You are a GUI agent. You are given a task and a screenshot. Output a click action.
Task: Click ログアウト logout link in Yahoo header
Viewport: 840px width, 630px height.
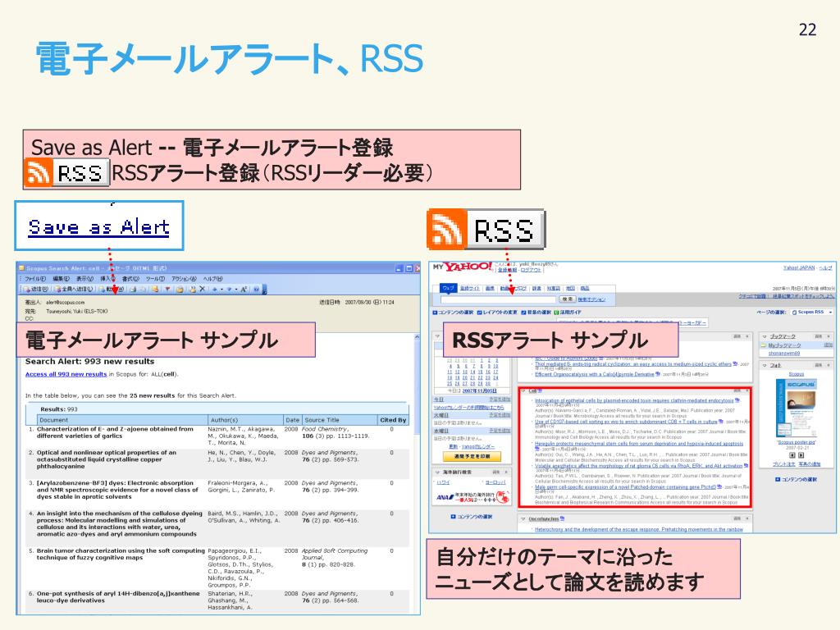(531, 271)
